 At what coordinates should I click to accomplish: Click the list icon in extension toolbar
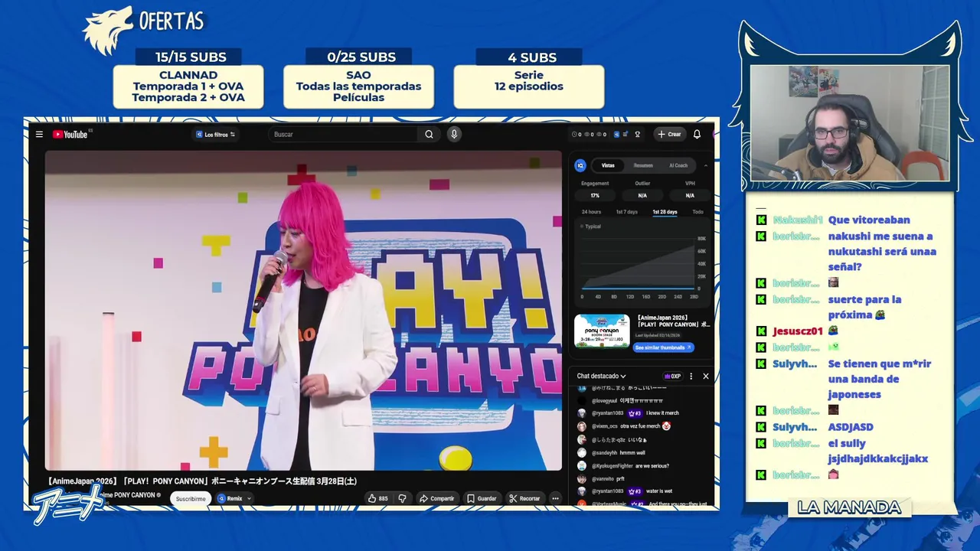[x=626, y=135]
